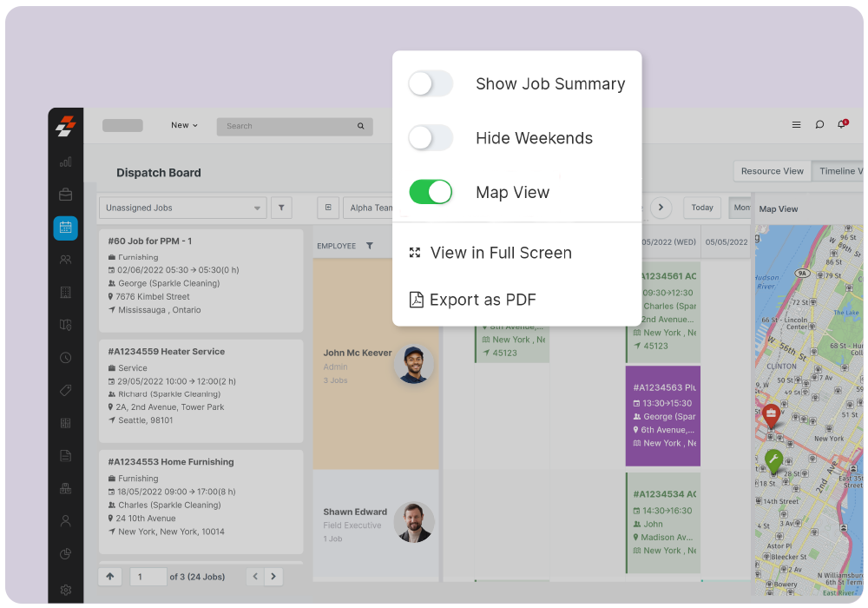Open the document sidebar icon

(x=65, y=456)
